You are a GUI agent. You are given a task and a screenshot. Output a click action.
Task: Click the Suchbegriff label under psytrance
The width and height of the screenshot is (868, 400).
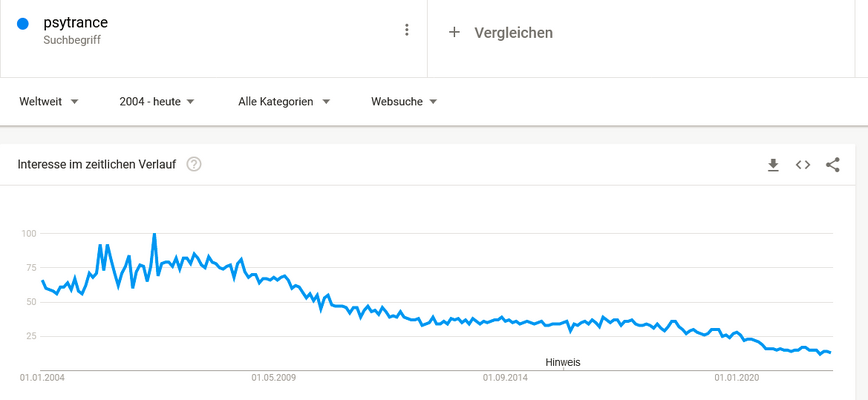(x=72, y=40)
